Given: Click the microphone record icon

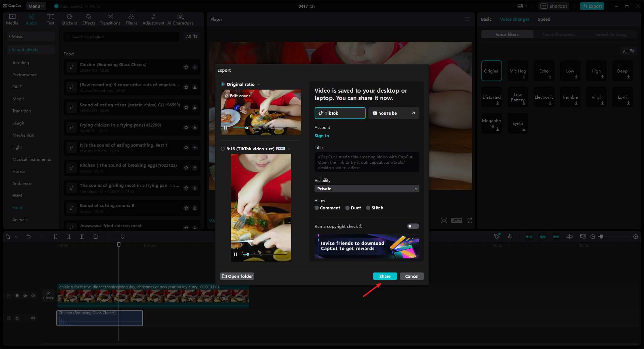Looking at the screenshot, I should pos(510,237).
